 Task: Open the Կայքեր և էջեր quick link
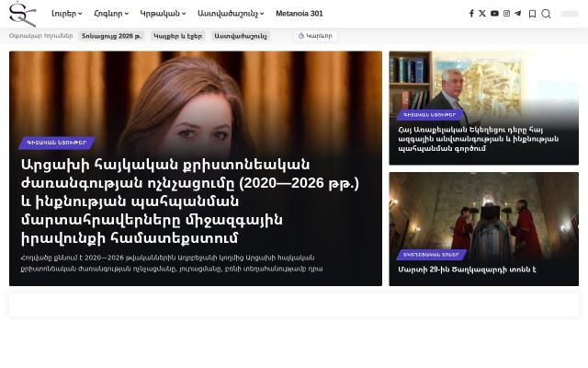point(177,36)
